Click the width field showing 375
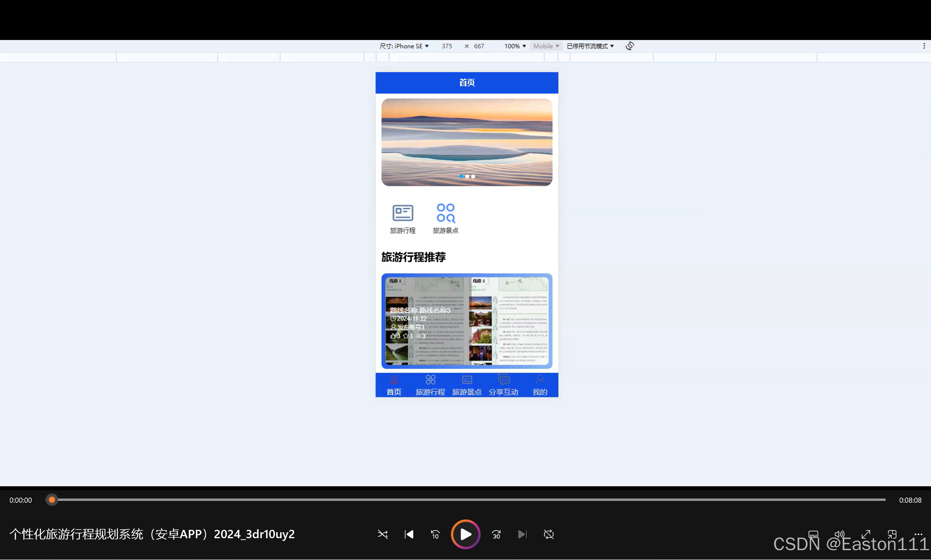Screen dimensions: 931x560 pos(447,46)
